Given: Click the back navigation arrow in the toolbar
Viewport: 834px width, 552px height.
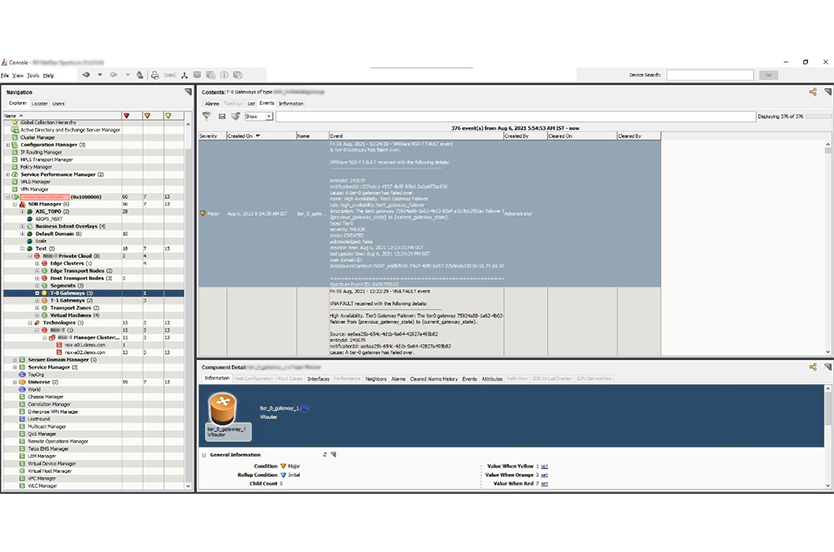Looking at the screenshot, I should 87,75.
